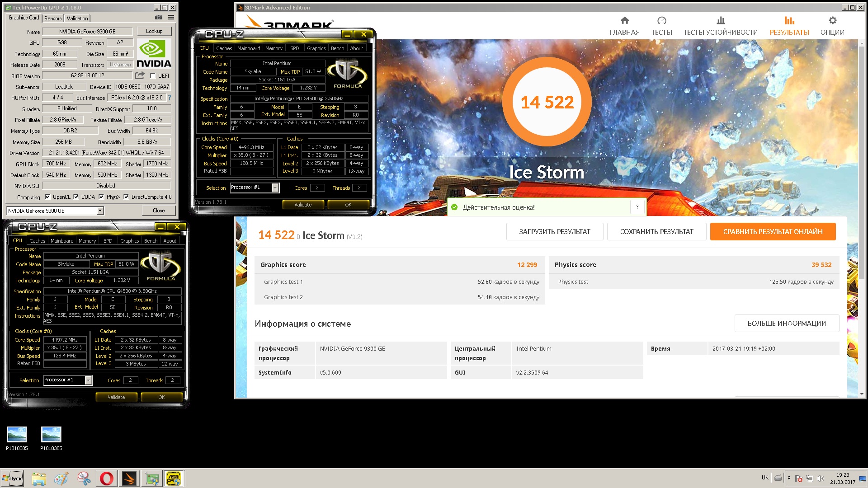Open the РЕЗУЛЬТАТЫ results chart icon
This screenshot has height=488, width=868.
[x=789, y=20]
